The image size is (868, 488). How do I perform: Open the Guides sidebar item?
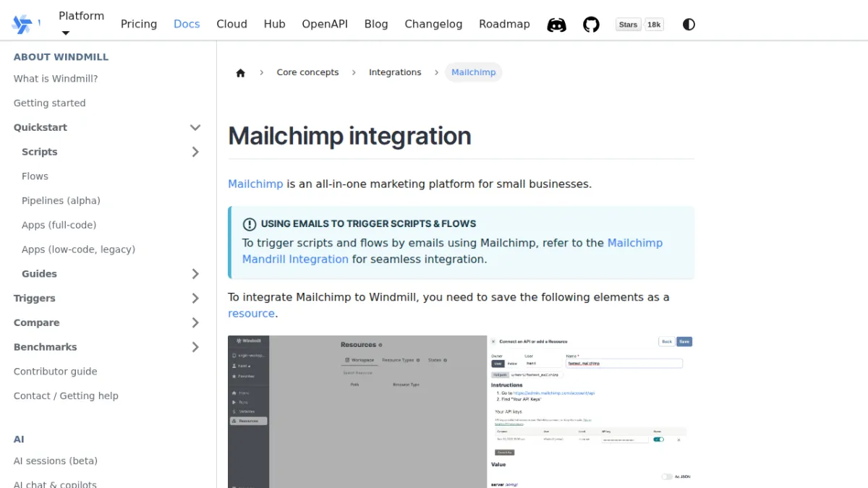[x=39, y=274]
